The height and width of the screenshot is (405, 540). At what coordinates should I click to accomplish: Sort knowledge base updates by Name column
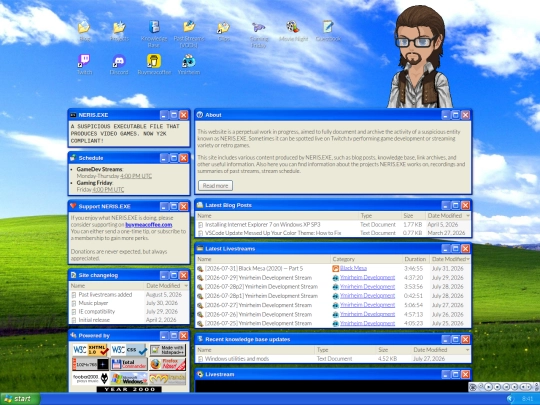pos(255,350)
